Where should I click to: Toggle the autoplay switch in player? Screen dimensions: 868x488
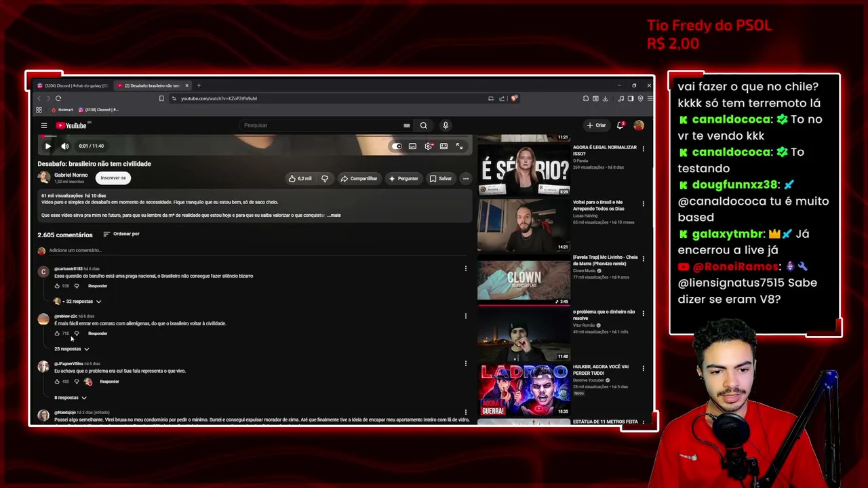(397, 146)
